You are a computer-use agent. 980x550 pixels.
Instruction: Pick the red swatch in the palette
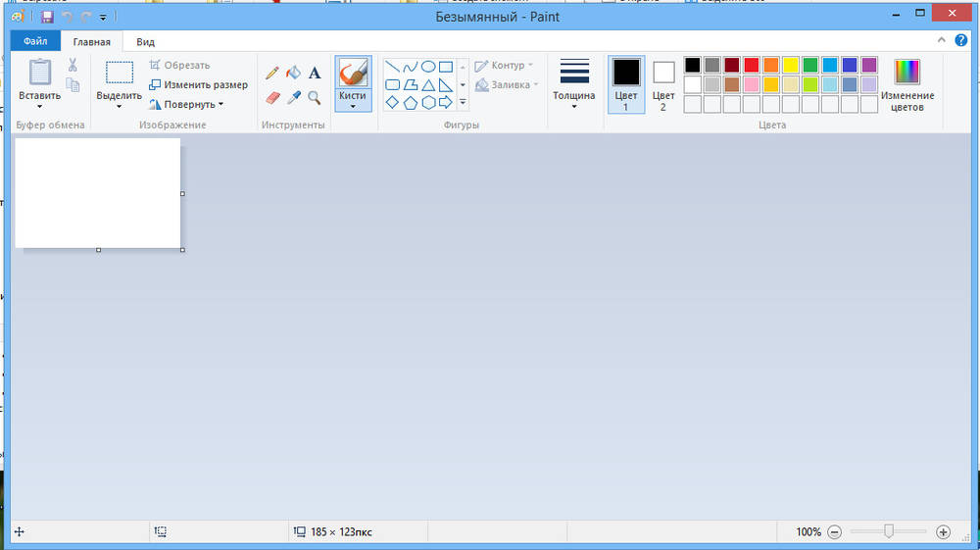[x=752, y=65]
